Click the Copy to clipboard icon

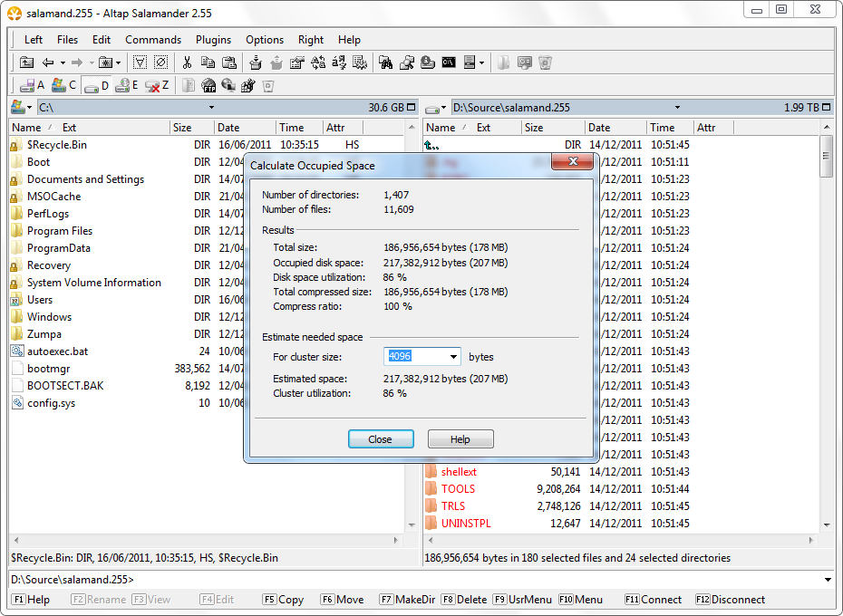[208, 63]
